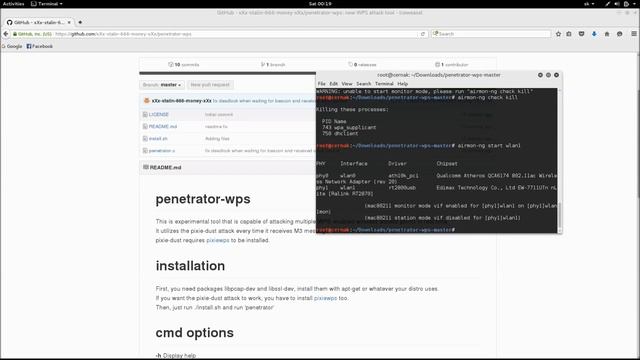The width and height of the screenshot is (640, 360).
Task: Open Edit menu in terminal window
Action: [333, 84]
